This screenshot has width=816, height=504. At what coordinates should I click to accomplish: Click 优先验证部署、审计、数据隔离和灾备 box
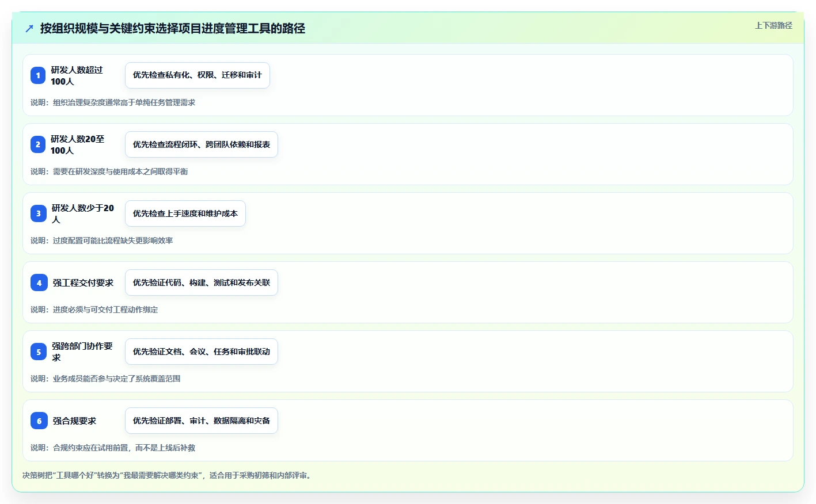click(x=202, y=421)
